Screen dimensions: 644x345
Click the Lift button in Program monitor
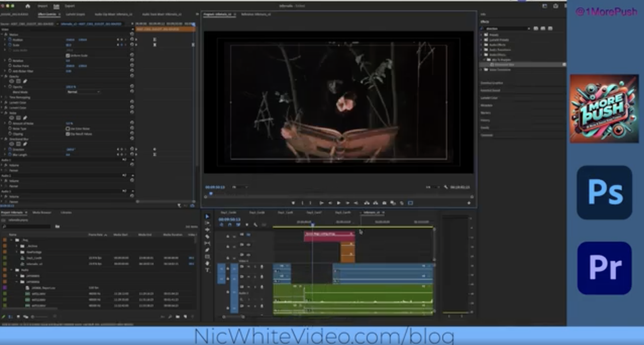367,203
